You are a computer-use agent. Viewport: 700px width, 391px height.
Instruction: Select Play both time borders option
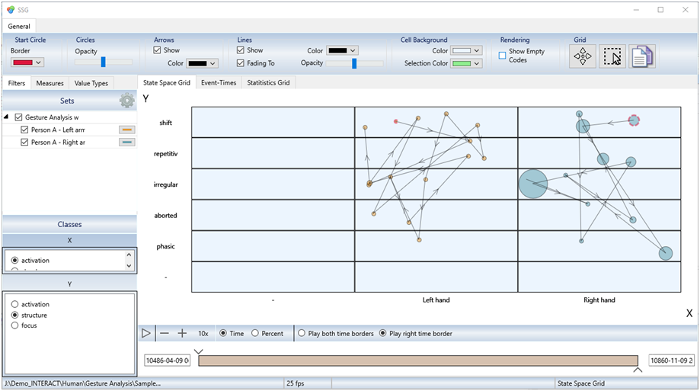pyautogui.click(x=302, y=333)
